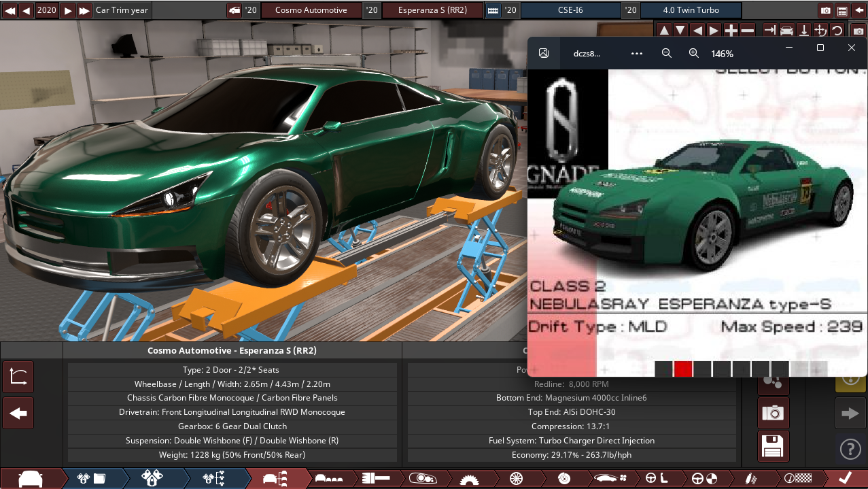
Task: Click the car icon beside Cosmo Automotive
Action: click(234, 10)
